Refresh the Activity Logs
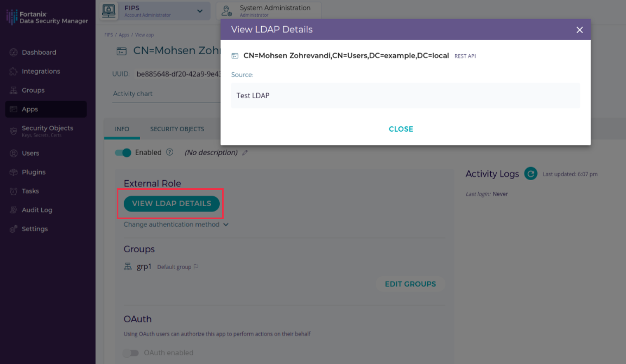The width and height of the screenshot is (626, 364). coord(530,174)
